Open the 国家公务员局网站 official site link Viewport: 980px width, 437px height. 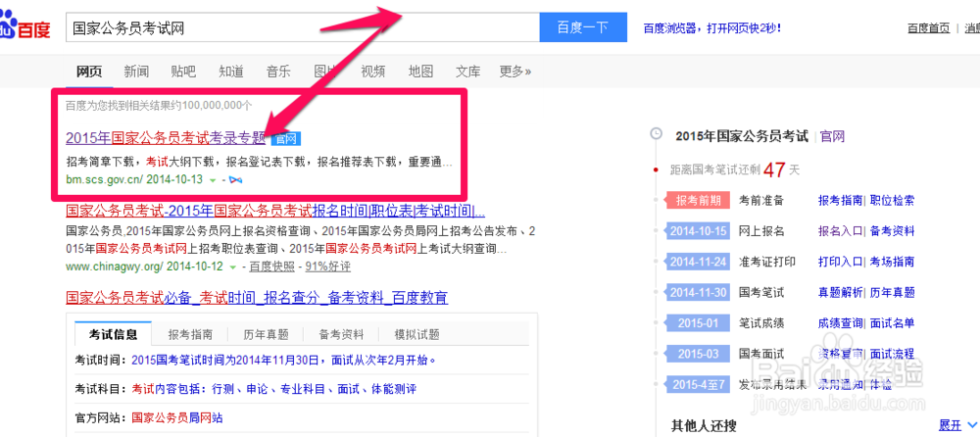(177, 417)
